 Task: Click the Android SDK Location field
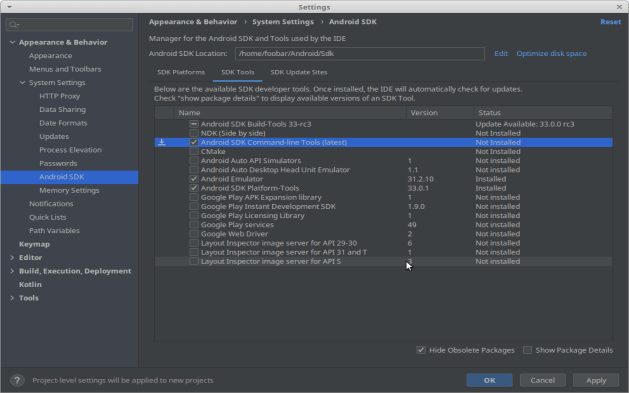[360, 54]
